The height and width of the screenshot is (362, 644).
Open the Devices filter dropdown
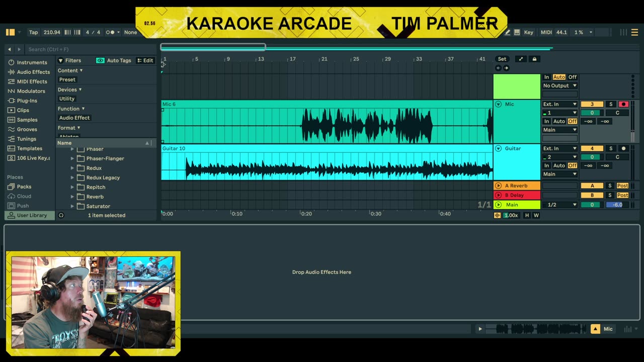pyautogui.click(x=69, y=89)
